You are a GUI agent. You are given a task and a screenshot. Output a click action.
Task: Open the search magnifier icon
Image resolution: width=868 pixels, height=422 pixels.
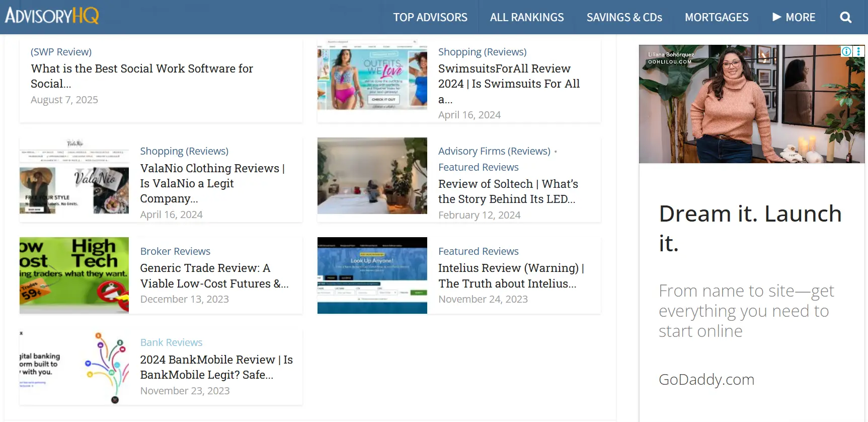(846, 17)
